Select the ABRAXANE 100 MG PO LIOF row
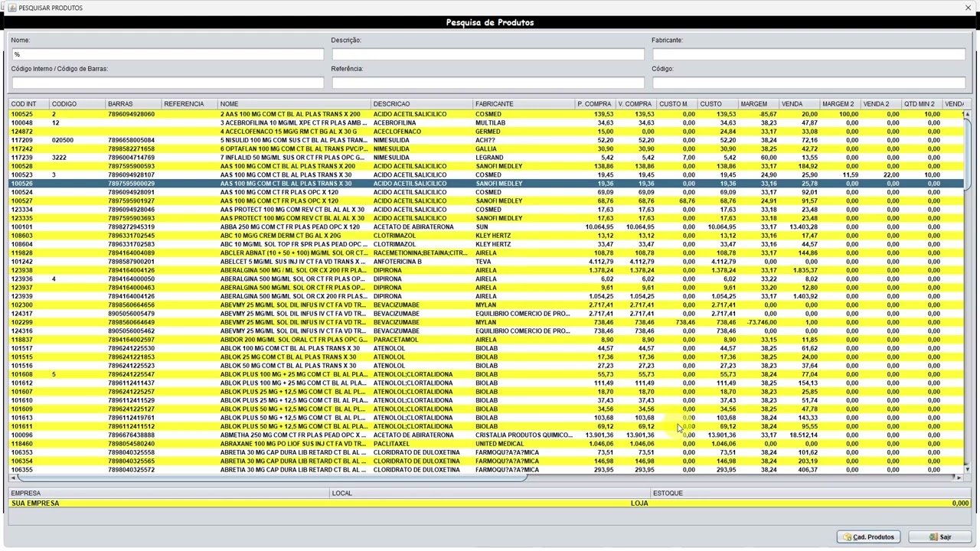 point(486,444)
